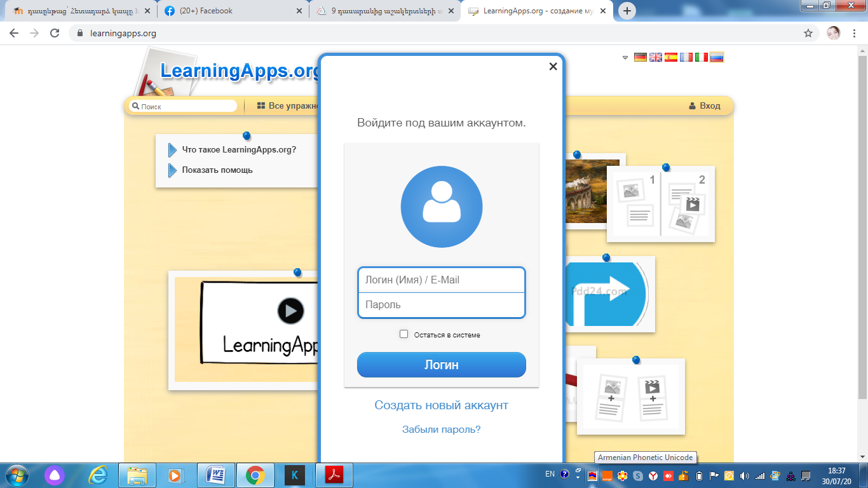Open the K app in taskbar
The height and width of the screenshot is (488, 868).
tap(294, 475)
